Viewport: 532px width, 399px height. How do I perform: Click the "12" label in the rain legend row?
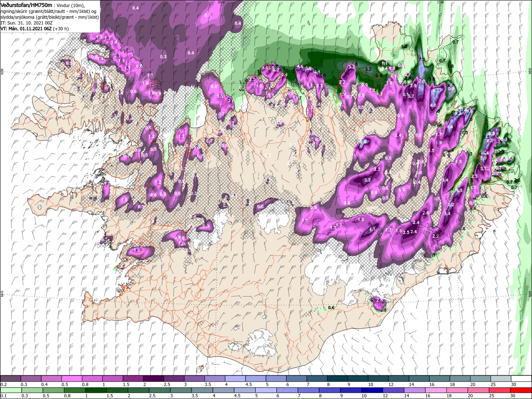386,396
